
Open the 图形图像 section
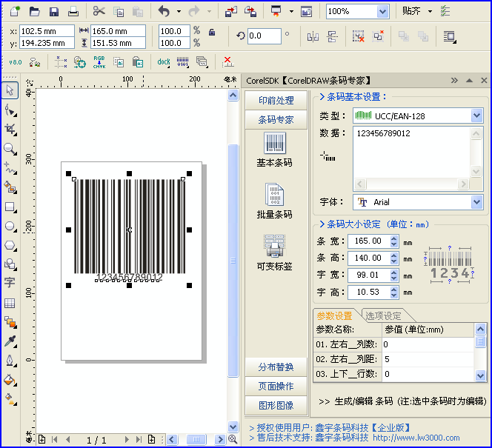[276, 405]
